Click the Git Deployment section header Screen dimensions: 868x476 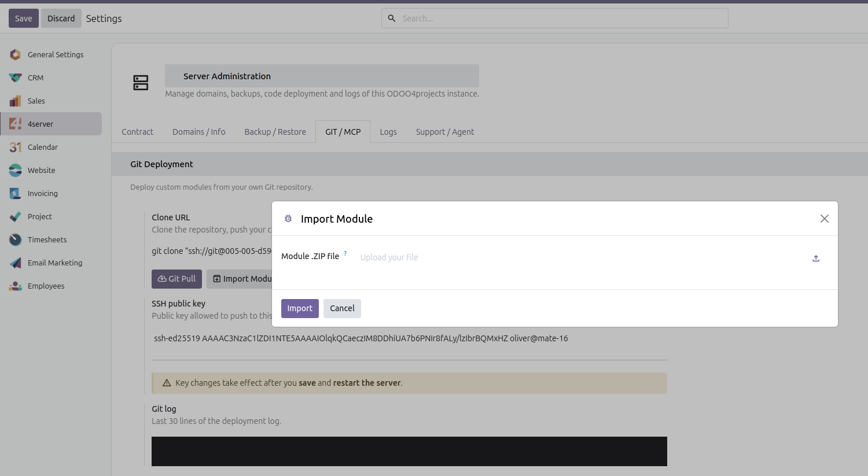coord(490,164)
